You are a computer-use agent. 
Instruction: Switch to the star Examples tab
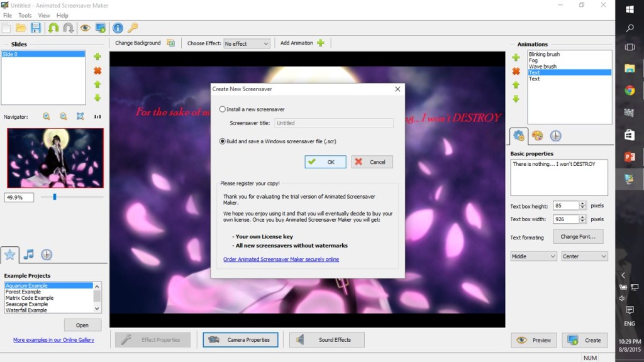coord(10,255)
